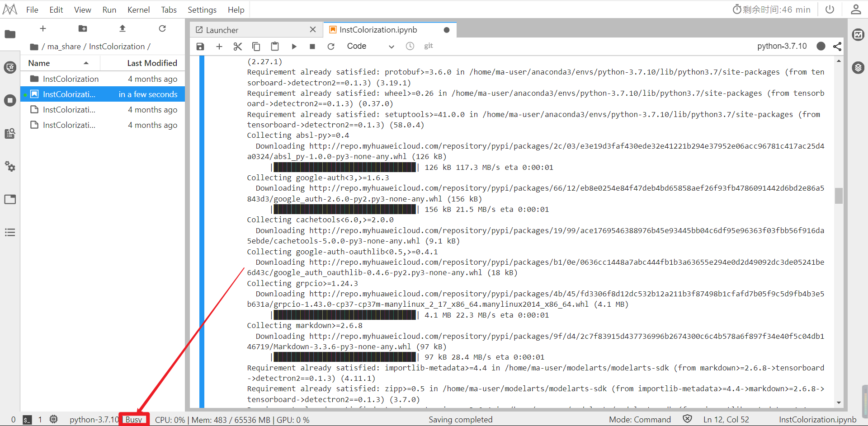Open the File menu
This screenshot has width=868, height=426.
[x=32, y=9]
